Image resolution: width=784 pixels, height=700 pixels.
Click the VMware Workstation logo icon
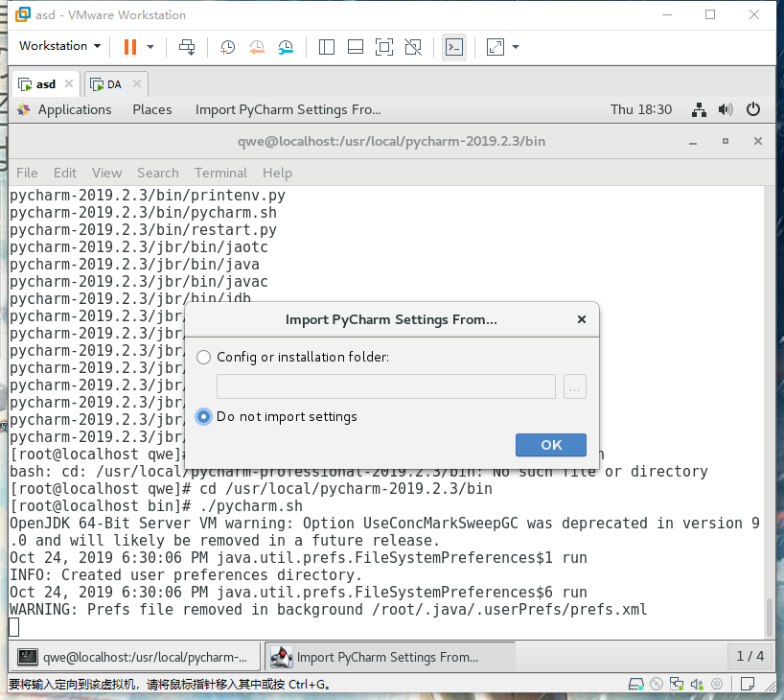[23, 14]
